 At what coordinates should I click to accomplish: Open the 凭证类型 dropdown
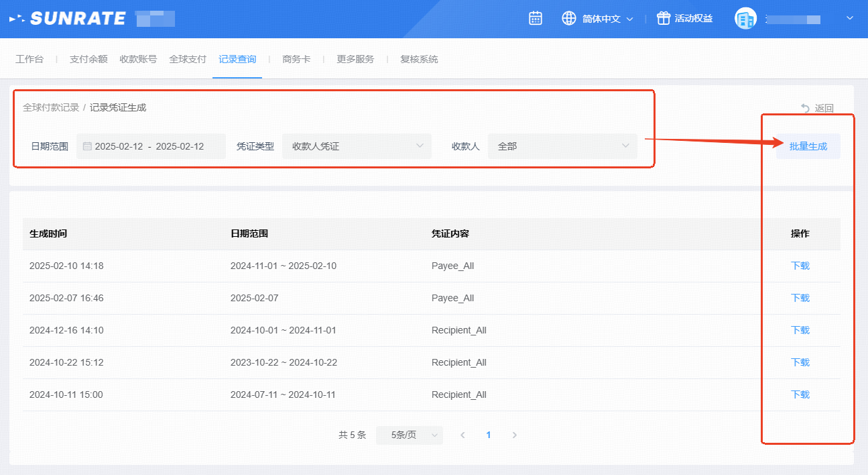click(357, 146)
